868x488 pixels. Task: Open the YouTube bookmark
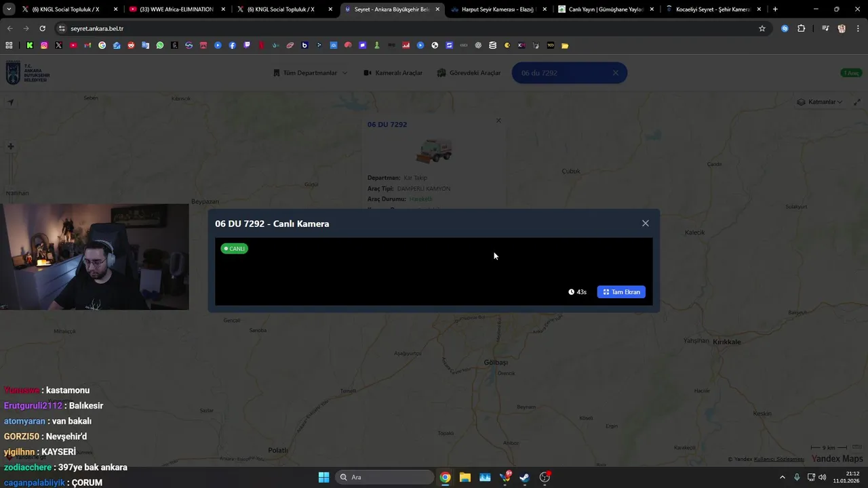(73, 45)
